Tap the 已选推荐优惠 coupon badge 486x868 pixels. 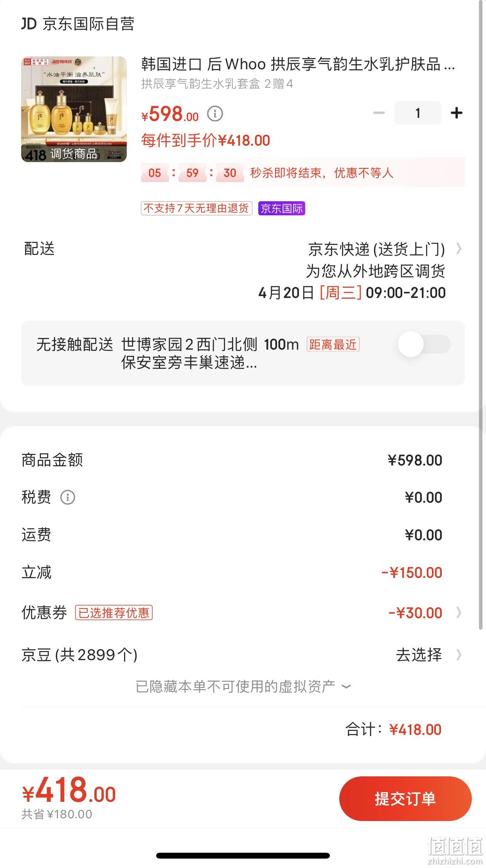[114, 613]
